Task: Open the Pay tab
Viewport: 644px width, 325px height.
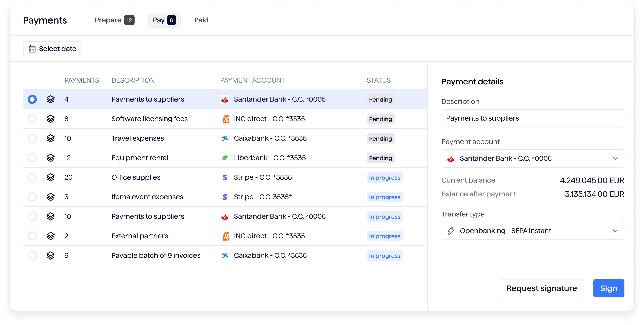Action: pos(164,20)
